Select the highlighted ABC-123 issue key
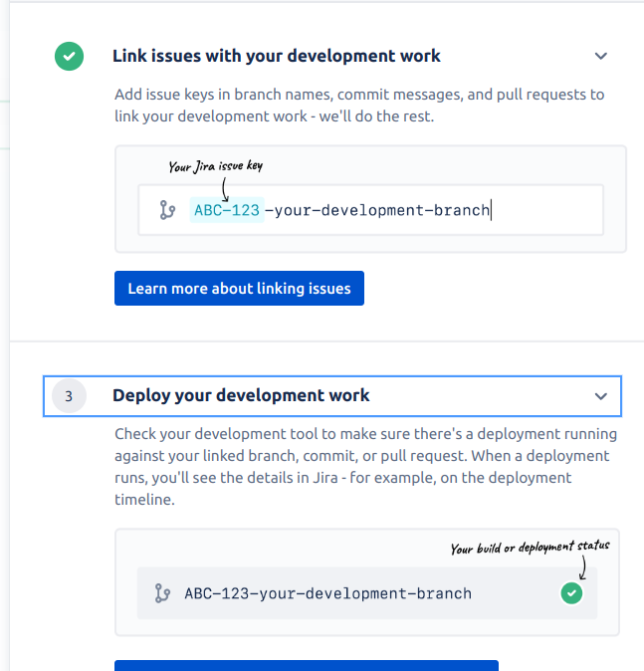This screenshot has height=671, width=644. coord(227,210)
